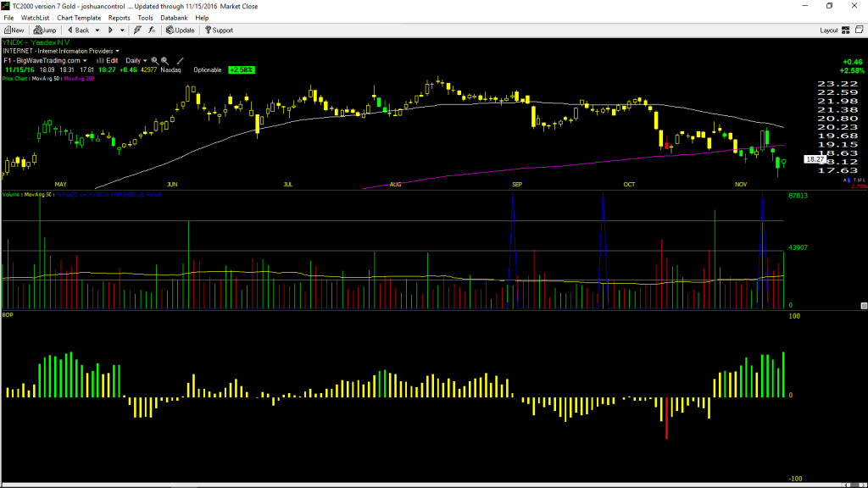Open the Support button
This screenshot has width=868, height=488.
tap(220, 30)
